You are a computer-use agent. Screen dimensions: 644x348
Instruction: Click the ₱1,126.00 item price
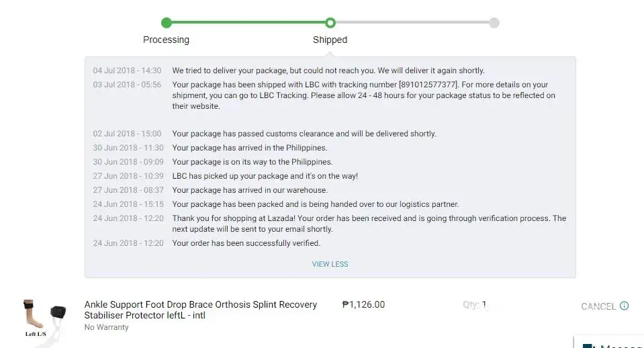(x=363, y=304)
